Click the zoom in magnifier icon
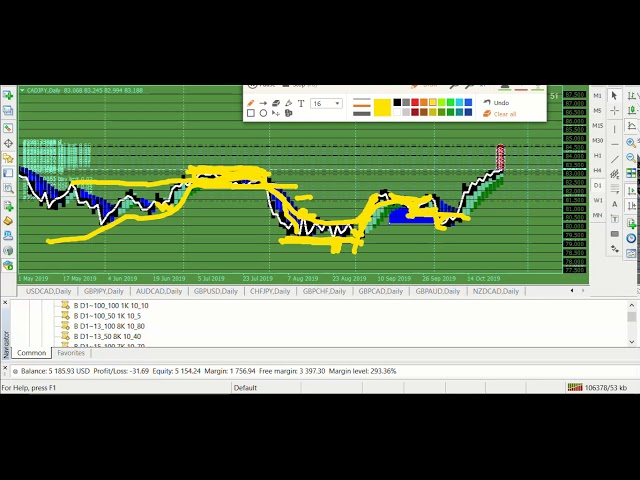 click(631, 142)
